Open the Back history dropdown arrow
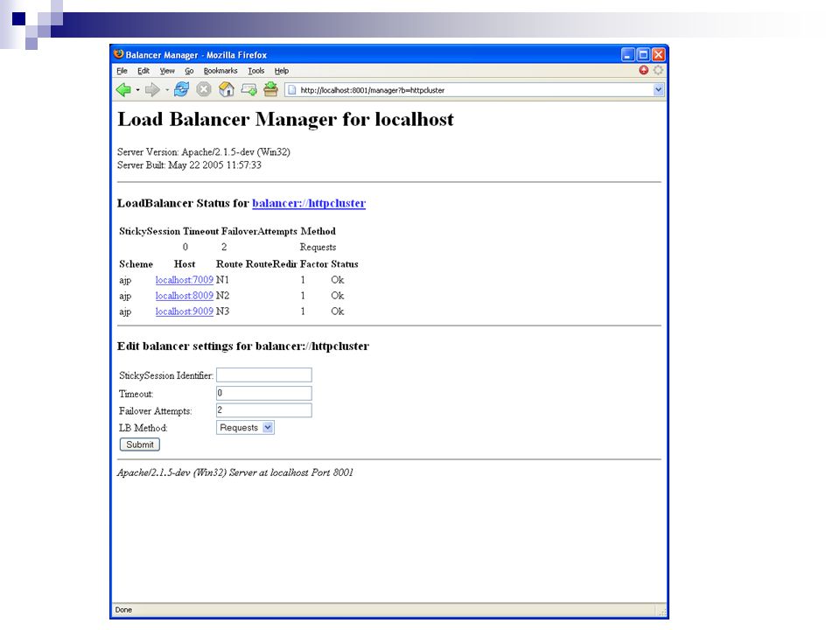Screen dimensions: 840x630 (x=137, y=90)
